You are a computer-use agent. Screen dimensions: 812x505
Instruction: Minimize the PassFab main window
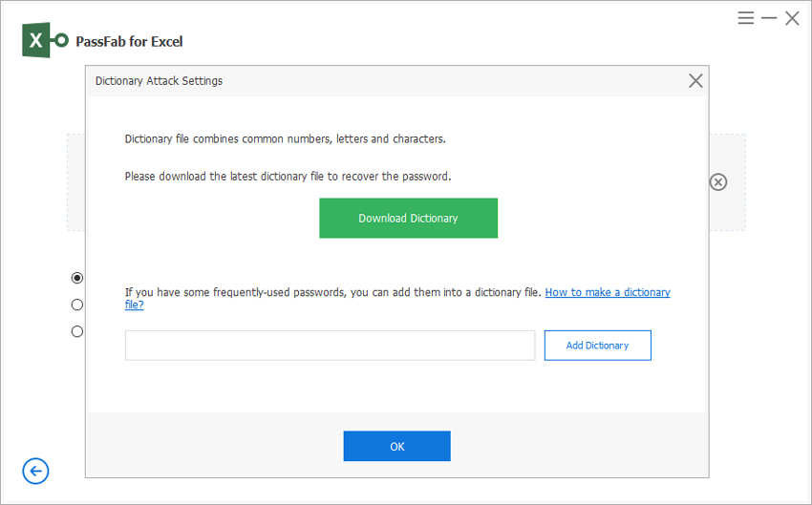coord(769,18)
